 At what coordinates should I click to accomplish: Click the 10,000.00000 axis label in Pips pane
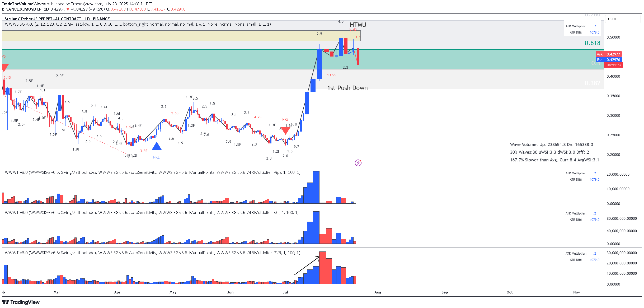point(618,189)
